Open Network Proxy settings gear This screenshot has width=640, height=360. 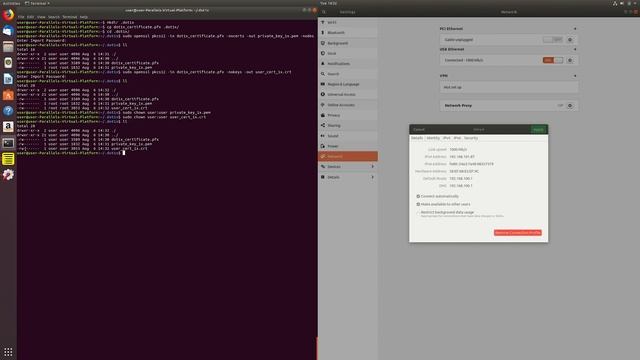(570, 105)
